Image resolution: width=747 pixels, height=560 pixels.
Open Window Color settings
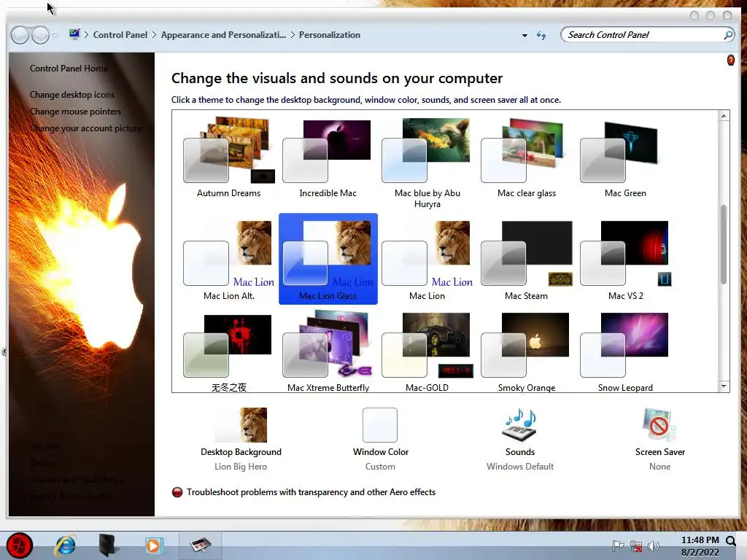380,439
